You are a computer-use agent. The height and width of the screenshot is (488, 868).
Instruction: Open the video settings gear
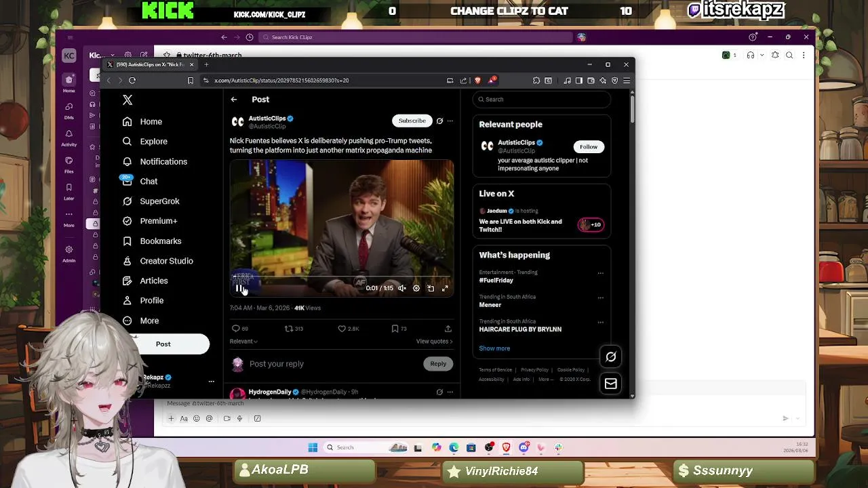tap(416, 288)
